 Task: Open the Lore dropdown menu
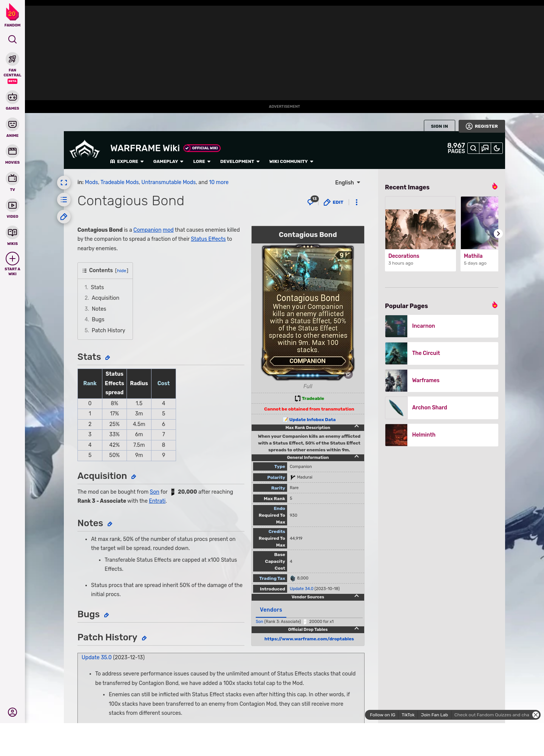click(x=202, y=161)
